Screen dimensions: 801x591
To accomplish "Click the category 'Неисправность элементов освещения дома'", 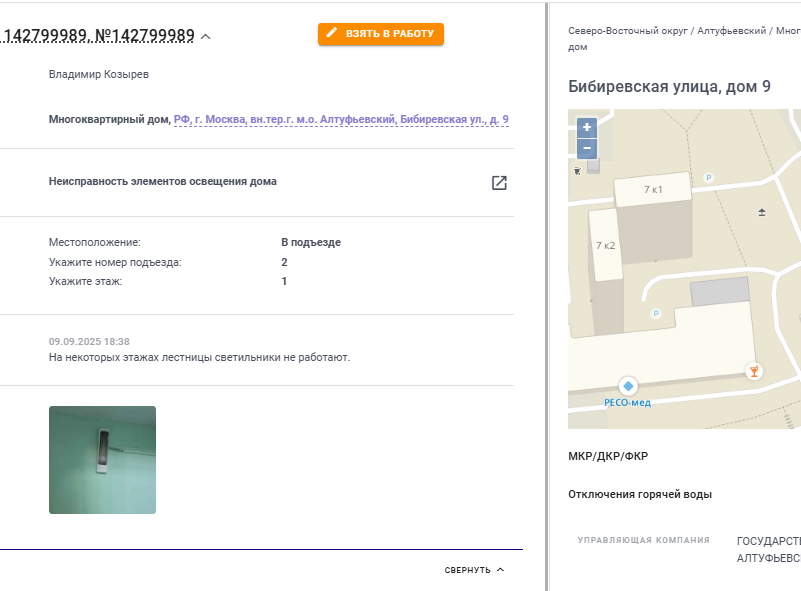I will point(162,181).
